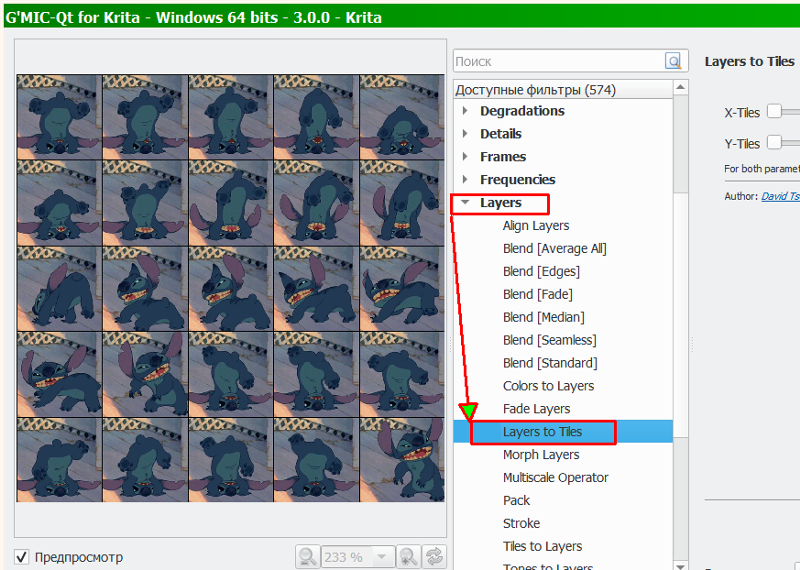Select the Blend [Edges] filter

(541, 271)
